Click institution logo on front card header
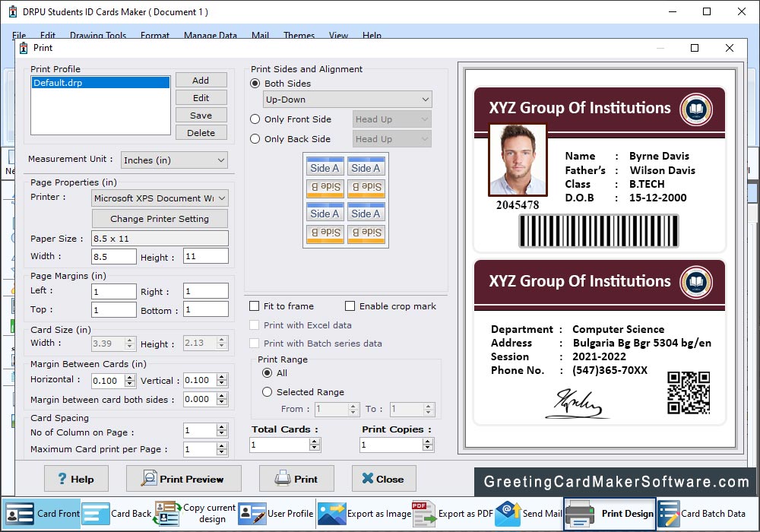 [695, 109]
